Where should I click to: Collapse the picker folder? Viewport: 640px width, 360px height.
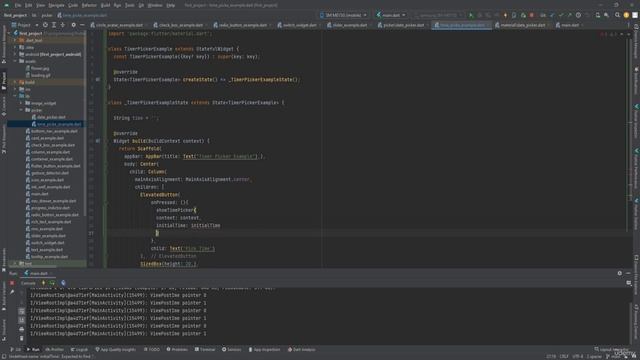pos(21,110)
